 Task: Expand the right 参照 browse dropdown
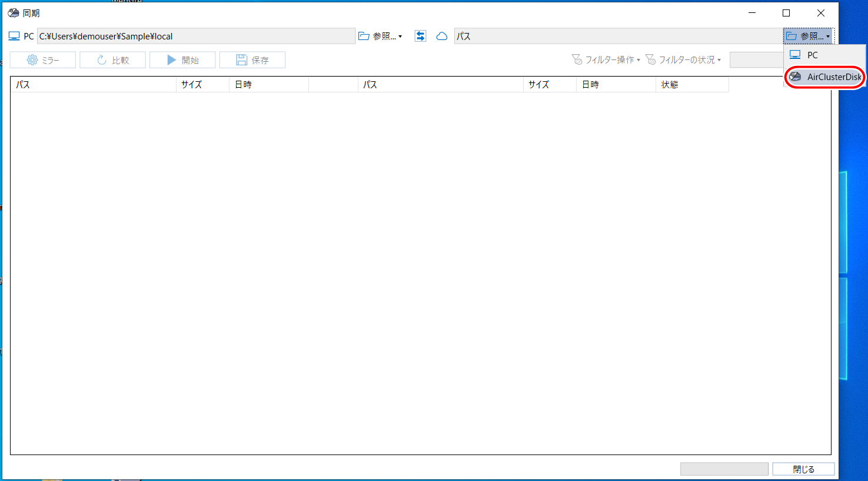pyautogui.click(x=808, y=37)
